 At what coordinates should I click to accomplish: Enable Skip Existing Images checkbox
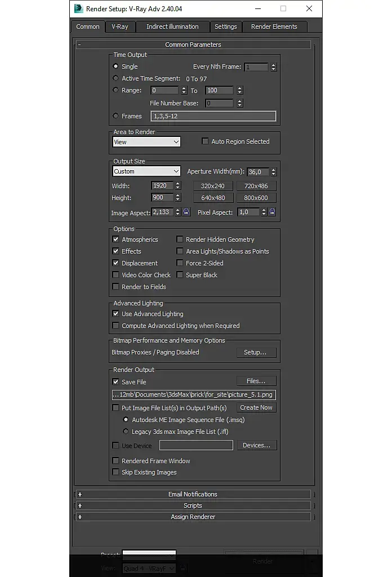click(x=116, y=472)
